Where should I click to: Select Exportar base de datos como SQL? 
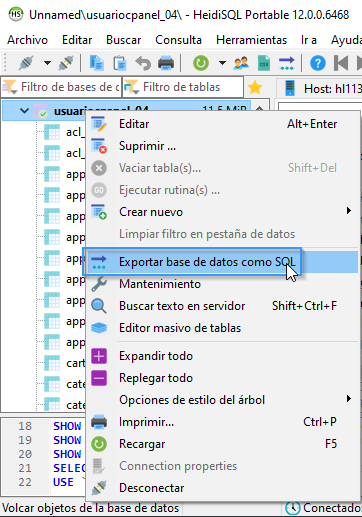[222, 262]
